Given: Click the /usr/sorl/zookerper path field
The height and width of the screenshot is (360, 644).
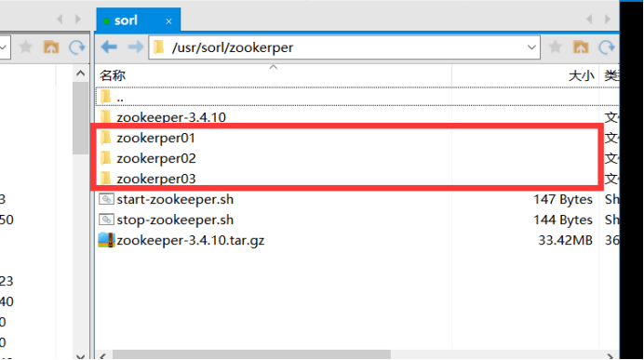Looking at the screenshot, I should pyautogui.click(x=344, y=47).
